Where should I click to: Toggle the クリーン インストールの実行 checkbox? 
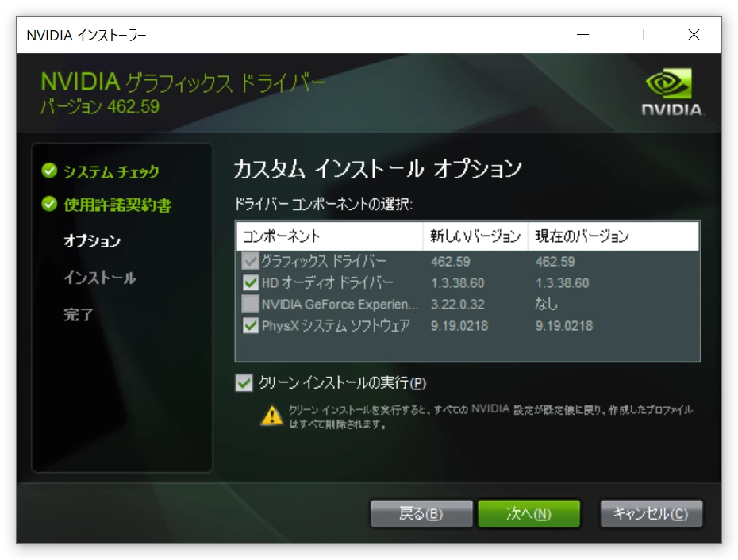(x=244, y=383)
